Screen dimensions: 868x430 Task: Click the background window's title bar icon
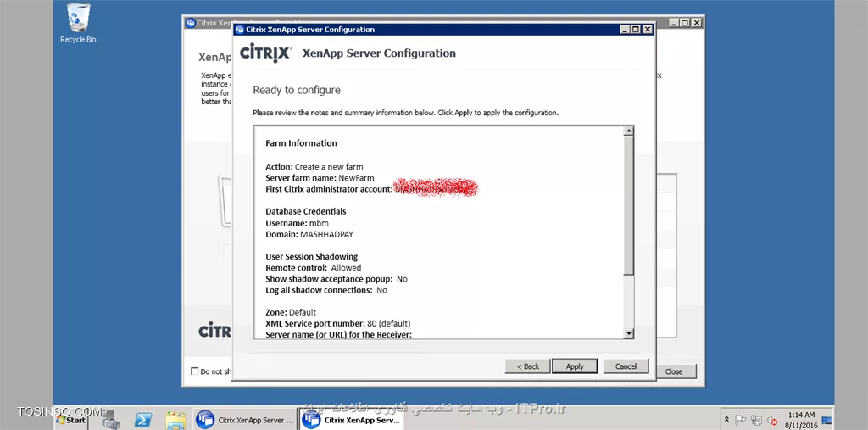(191, 23)
